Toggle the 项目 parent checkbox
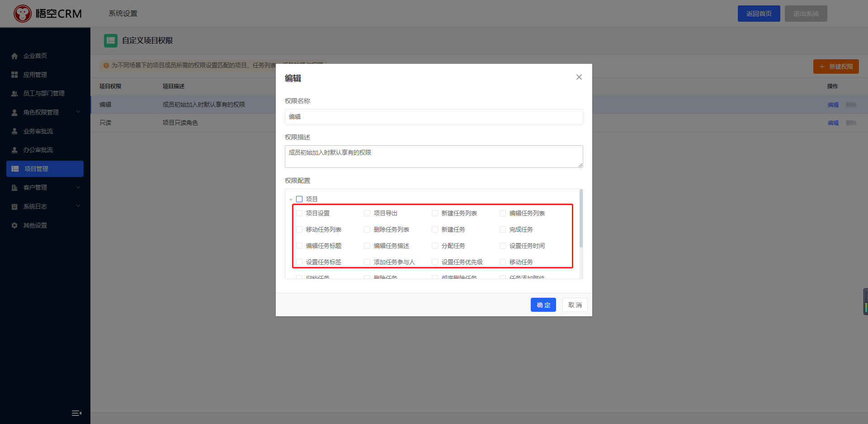Image resolution: width=868 pixels, height=424 pixels. (299, 199)
